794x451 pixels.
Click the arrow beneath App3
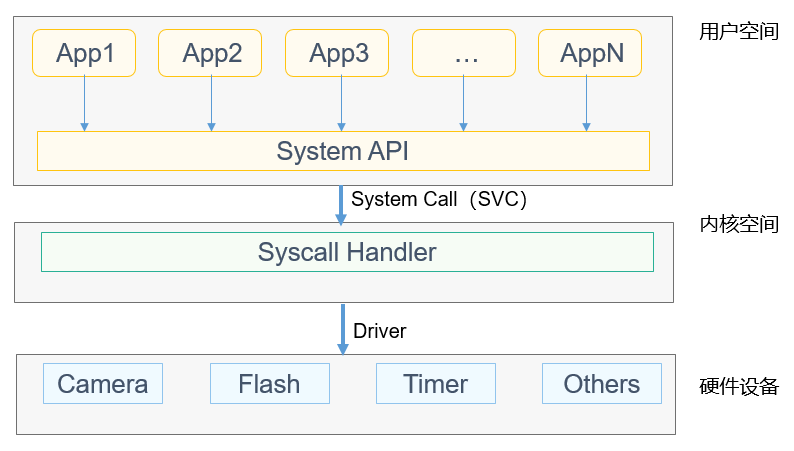(341, 104)
